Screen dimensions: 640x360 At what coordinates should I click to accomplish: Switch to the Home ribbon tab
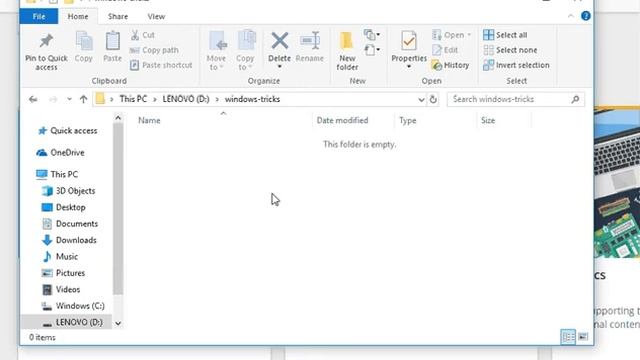[78, 17]
